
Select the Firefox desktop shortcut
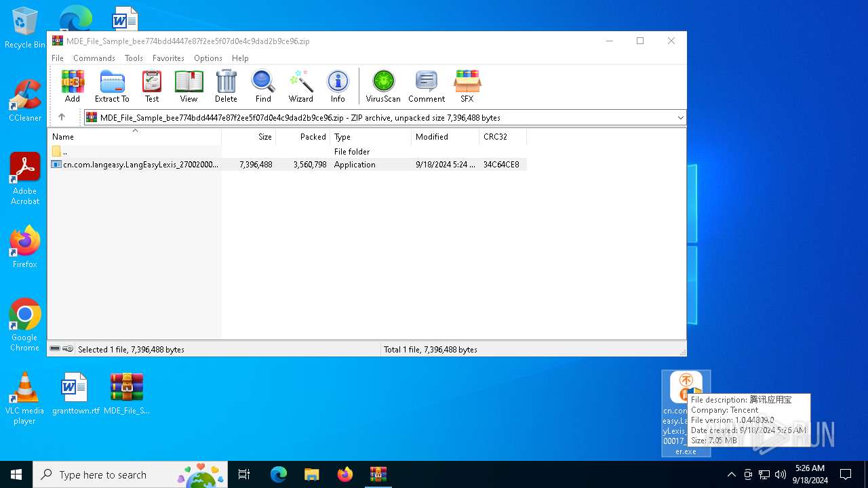[x=25, y=247]
